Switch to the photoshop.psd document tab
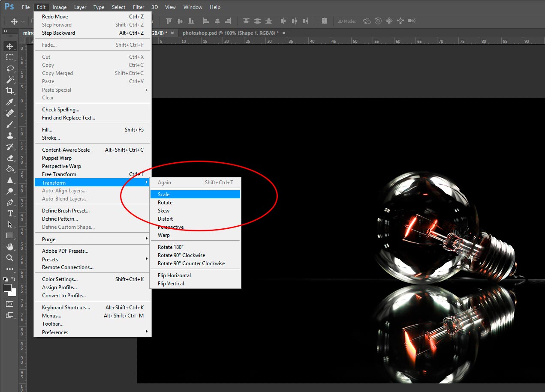This screenshot has width=545, height=392. pyautogui.click(x=230, y=33)
